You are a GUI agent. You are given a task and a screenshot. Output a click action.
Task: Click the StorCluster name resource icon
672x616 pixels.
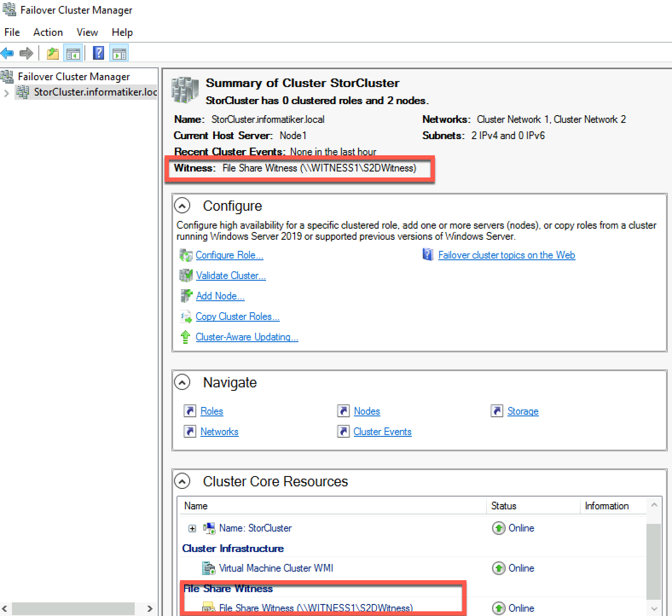(209, 528)
